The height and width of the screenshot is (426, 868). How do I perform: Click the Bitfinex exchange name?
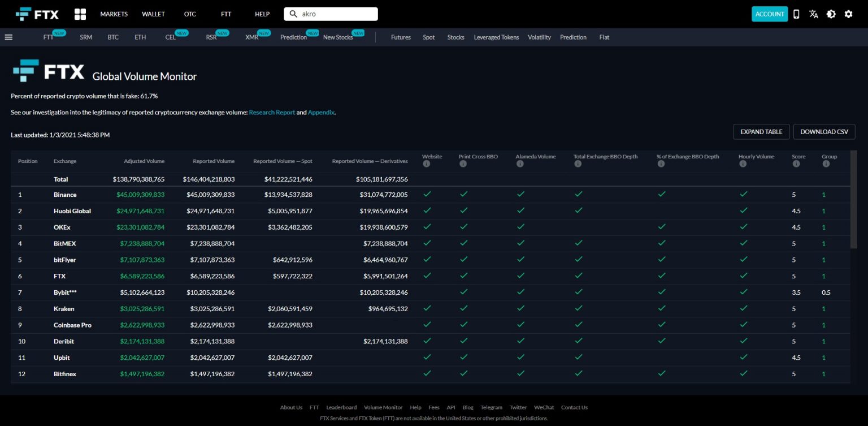[65, 374]
